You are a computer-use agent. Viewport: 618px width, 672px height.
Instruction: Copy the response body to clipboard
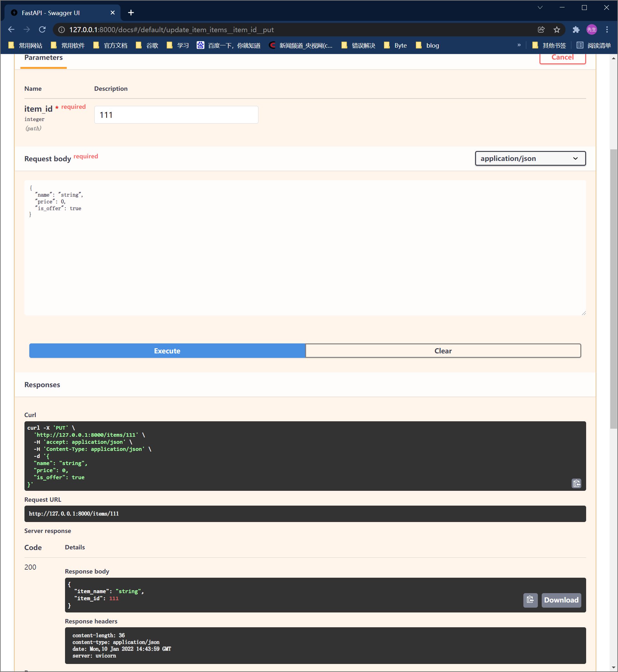click(x=530, y=600)
